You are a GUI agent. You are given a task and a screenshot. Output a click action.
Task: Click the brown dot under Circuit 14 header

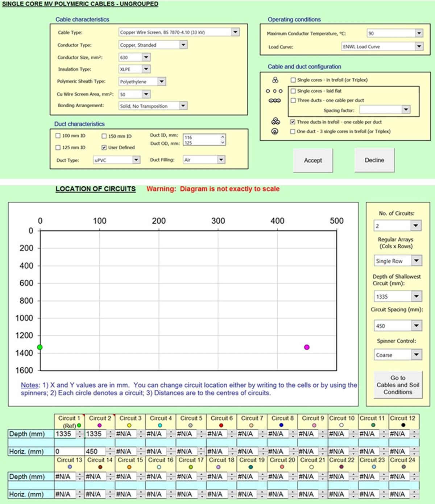pyautogui.click(x=100, y=467)
